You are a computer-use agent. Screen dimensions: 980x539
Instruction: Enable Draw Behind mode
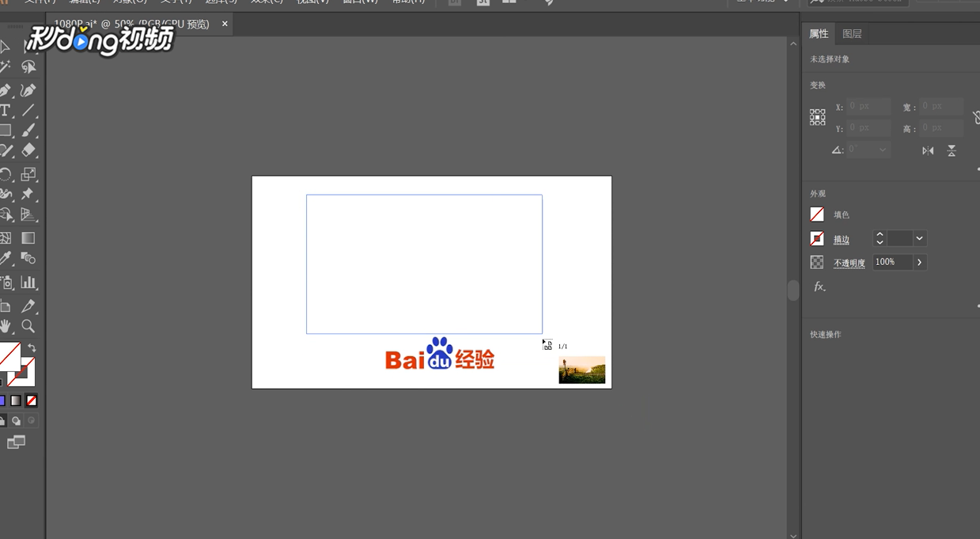tap(16, 421)
